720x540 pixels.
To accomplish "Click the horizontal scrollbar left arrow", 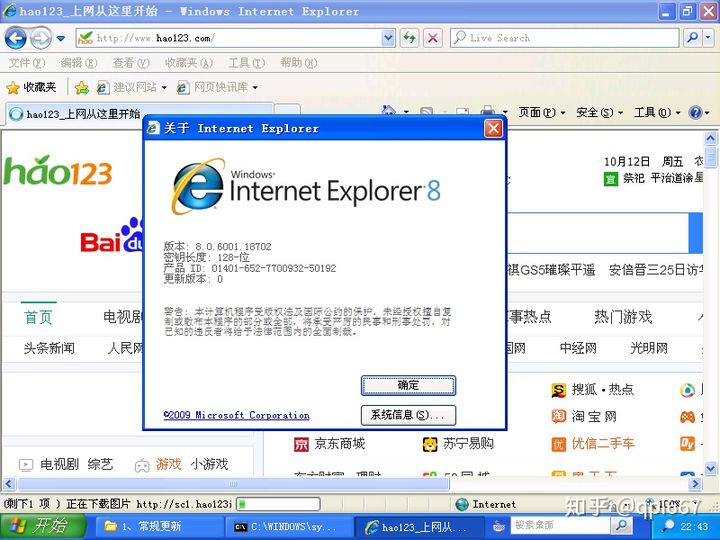I will coord(9,484).
